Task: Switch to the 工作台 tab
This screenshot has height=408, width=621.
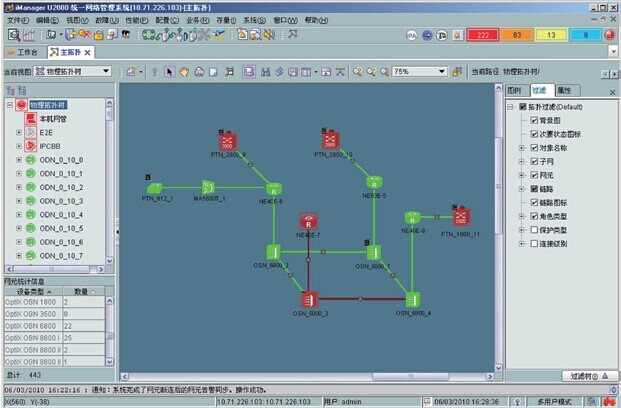Action: click(22, 52)
